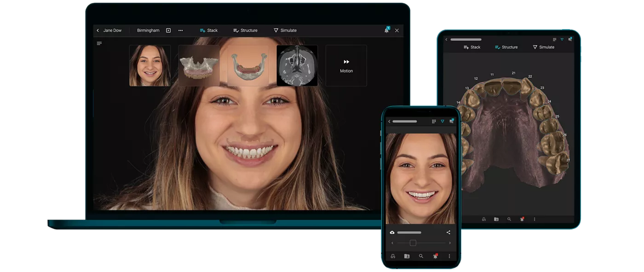Switch to the tablet's Simulate tab
The width and height of the screenshot is (644, 272).
point(543,47)
